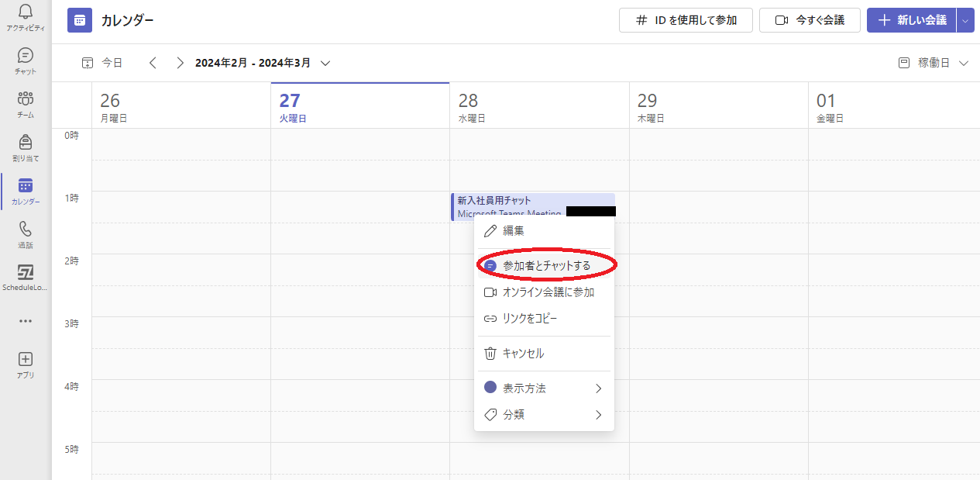The height and width of the screenshot is (480, 980).
Task: Click the three-dots more apps icon
Action: 26,321
